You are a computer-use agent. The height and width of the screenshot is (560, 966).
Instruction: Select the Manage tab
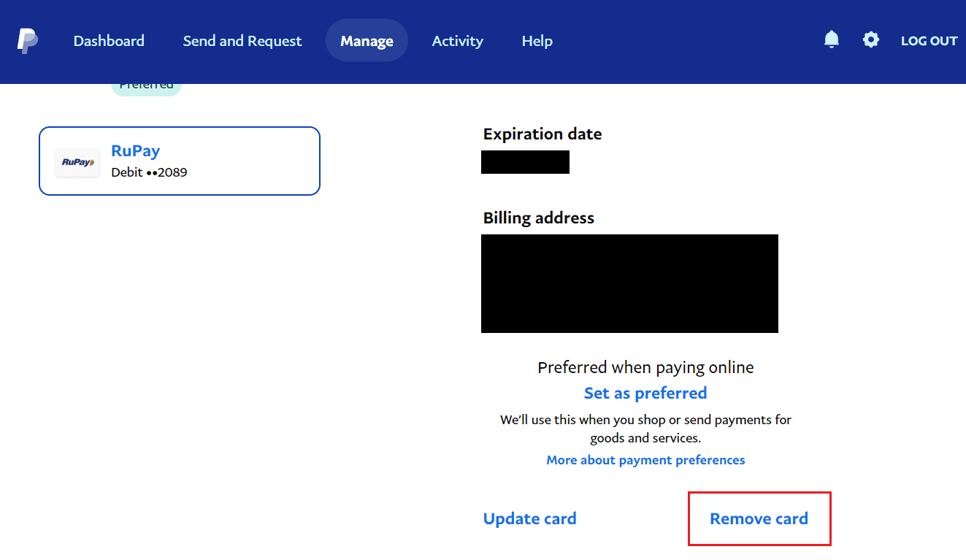[x=367, y=41]
